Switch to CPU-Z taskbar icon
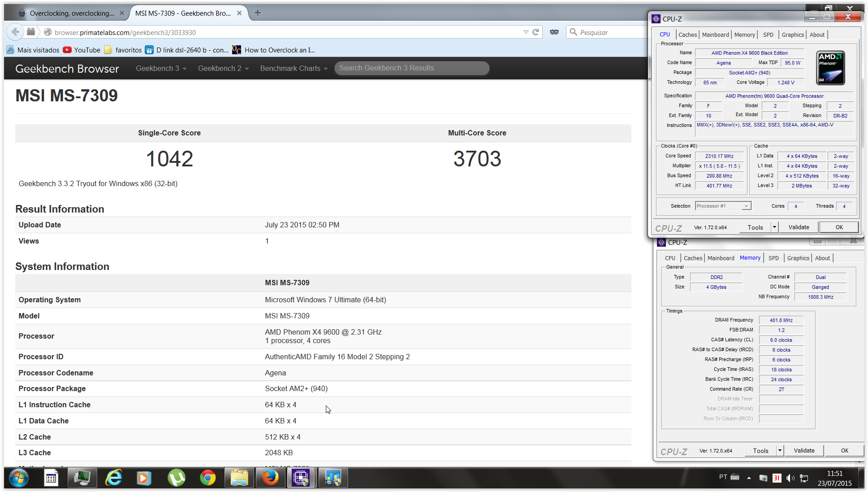Screen dimensions: 868x492 point(301,478)
